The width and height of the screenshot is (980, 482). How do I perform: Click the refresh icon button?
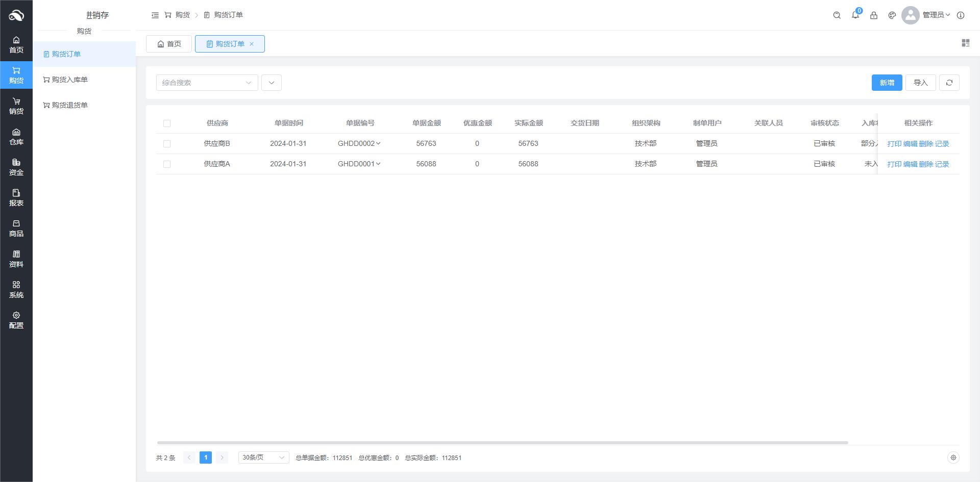(949, 83)
